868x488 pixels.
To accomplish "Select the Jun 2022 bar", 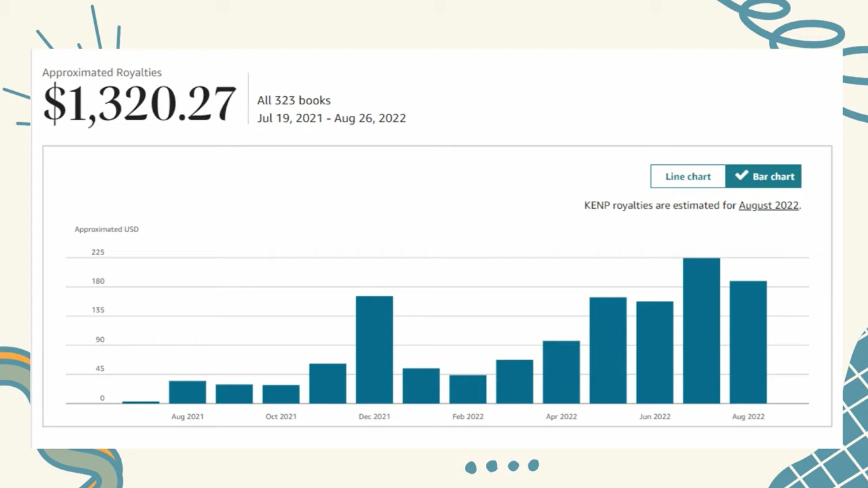I will [654, 352].
